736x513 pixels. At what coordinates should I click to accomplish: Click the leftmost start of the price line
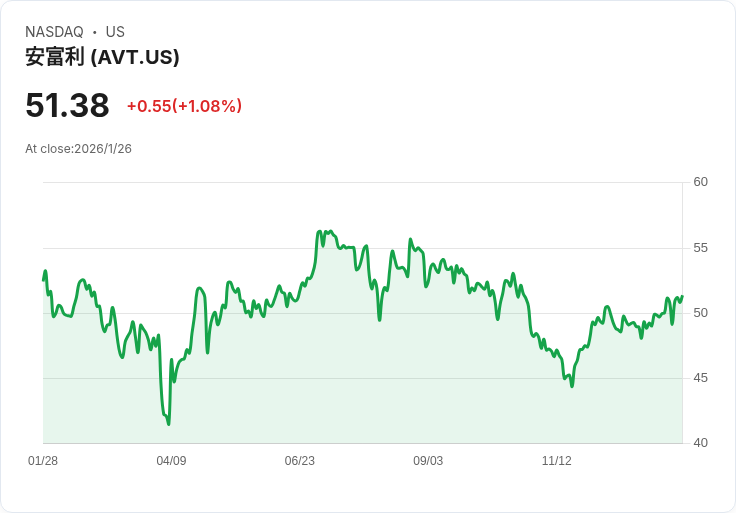43,280
